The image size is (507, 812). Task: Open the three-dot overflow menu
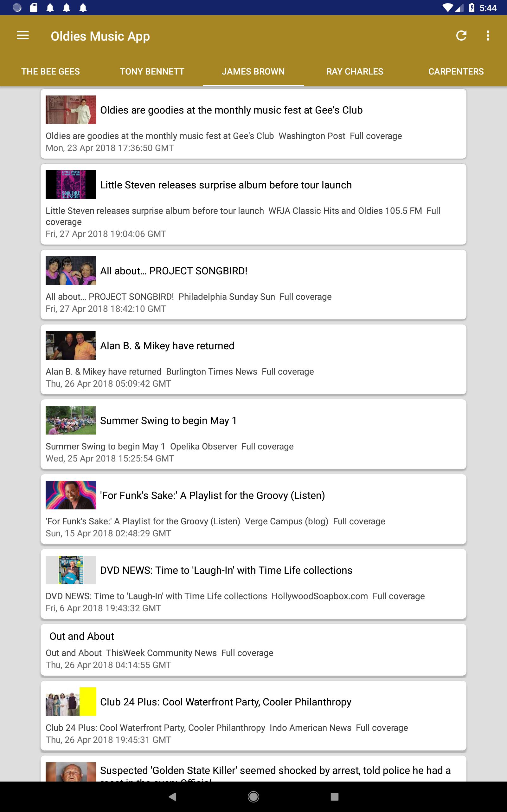click(x=488, y=36)
